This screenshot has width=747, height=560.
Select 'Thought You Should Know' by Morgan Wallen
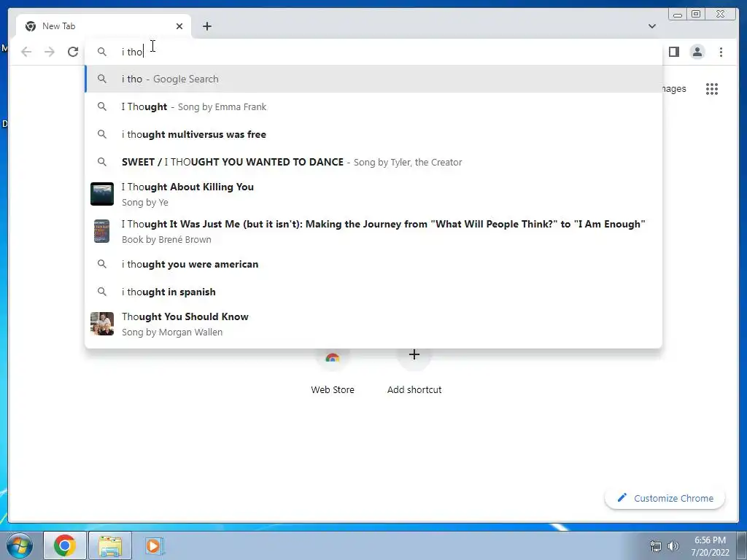(373, 324)
